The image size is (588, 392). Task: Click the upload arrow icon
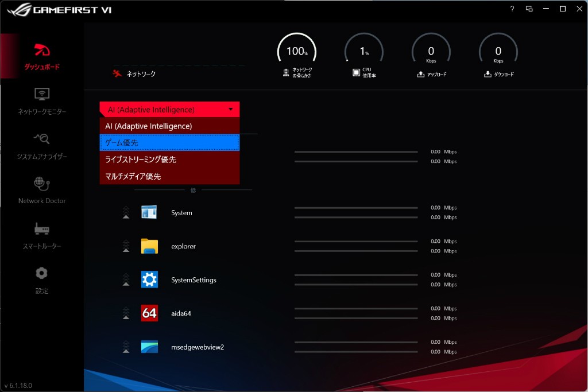(421, 74)
